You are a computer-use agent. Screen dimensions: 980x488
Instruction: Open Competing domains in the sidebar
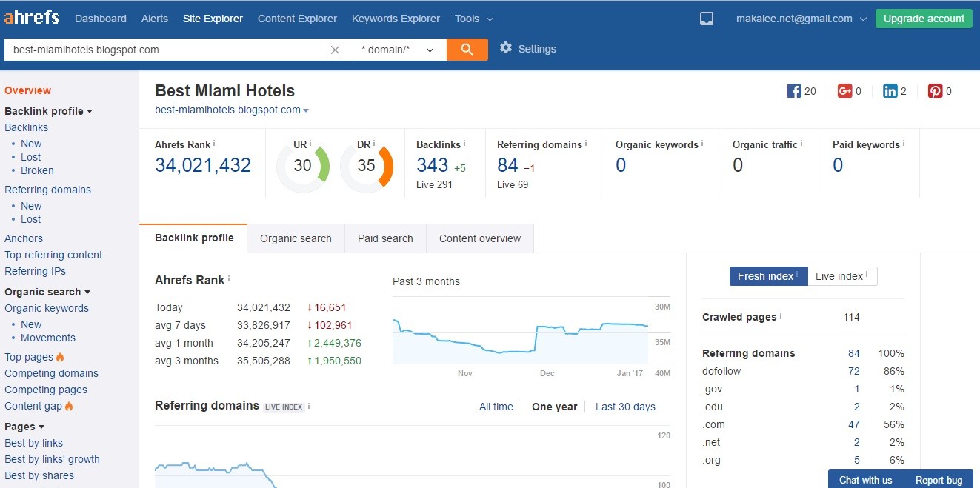click(51, 373)
